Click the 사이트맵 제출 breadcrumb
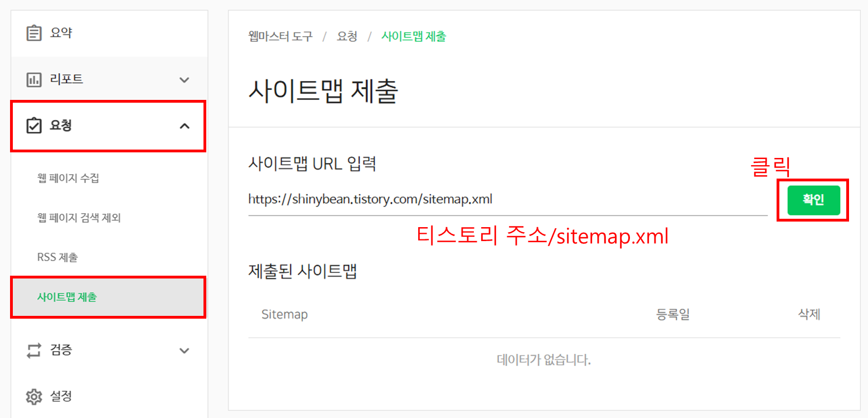The image size is (868, 418). pos(414,37)
